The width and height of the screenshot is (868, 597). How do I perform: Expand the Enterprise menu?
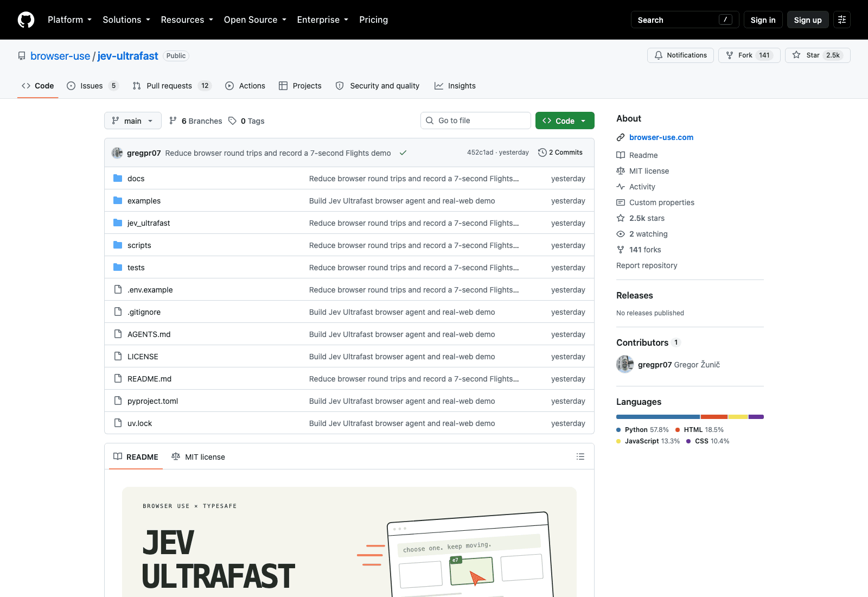pyautogui.click(x=323, y=20)
